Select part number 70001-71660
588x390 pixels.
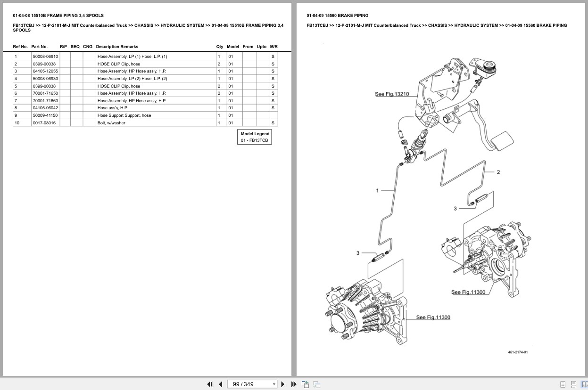[x=45, y=101]
